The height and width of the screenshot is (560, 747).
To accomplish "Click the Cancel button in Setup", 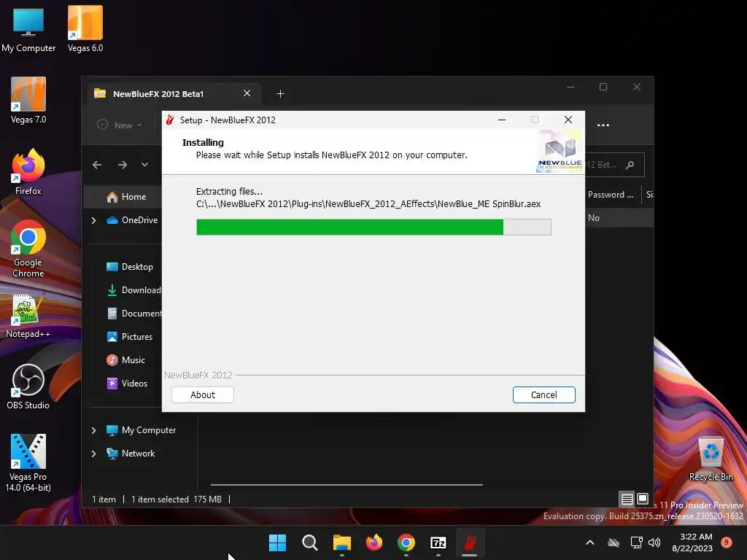I will pyautogui.click(x=544, y=394).
